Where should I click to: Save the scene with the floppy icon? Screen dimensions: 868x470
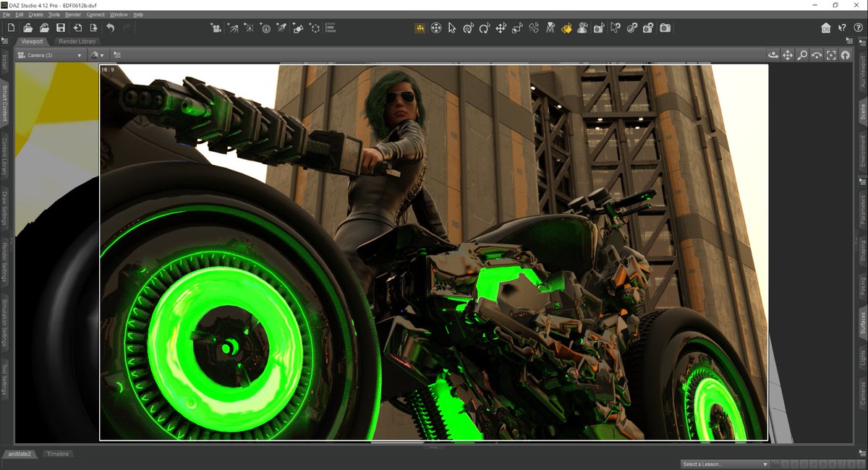pyautogui.click(x=61, y=27)
